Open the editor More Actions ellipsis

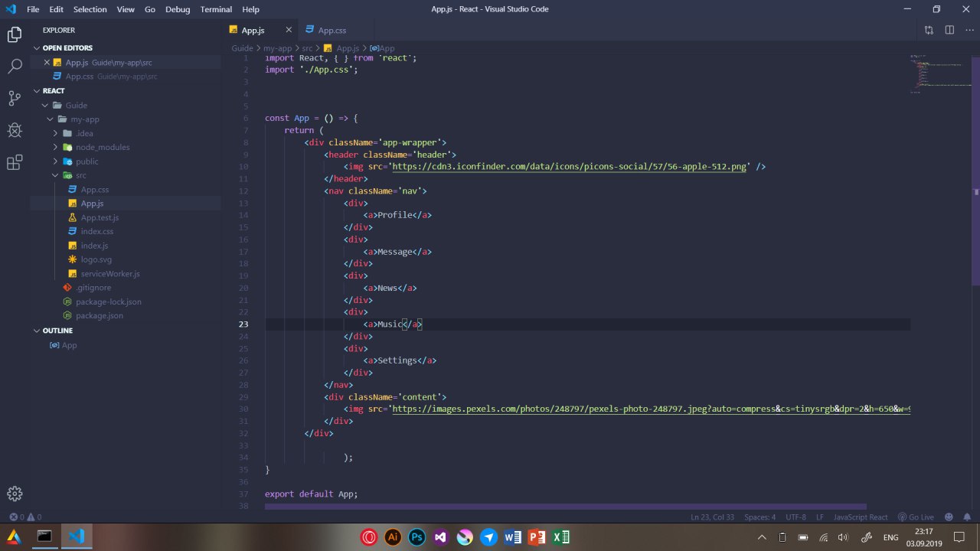(969, 30)
